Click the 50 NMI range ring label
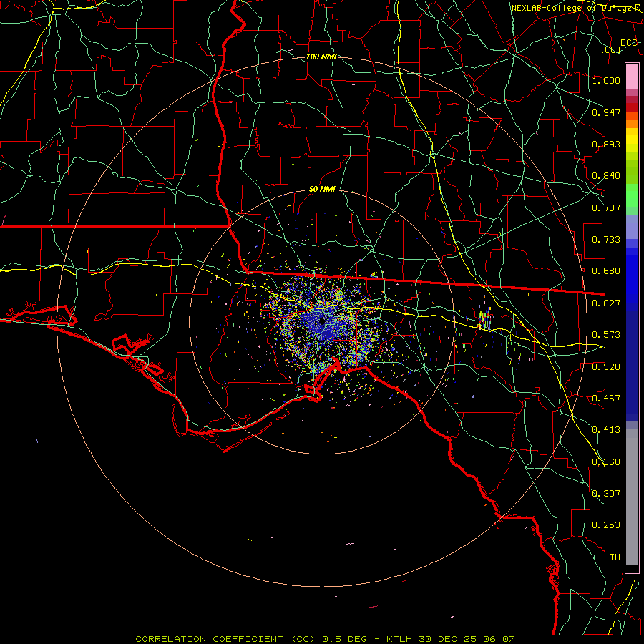 point(322,190)
